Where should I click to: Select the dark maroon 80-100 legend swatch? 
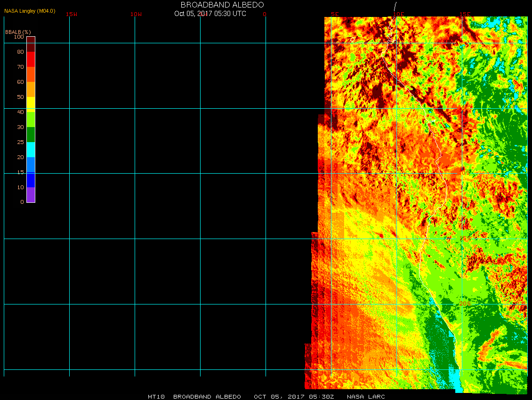click(31, 44)
